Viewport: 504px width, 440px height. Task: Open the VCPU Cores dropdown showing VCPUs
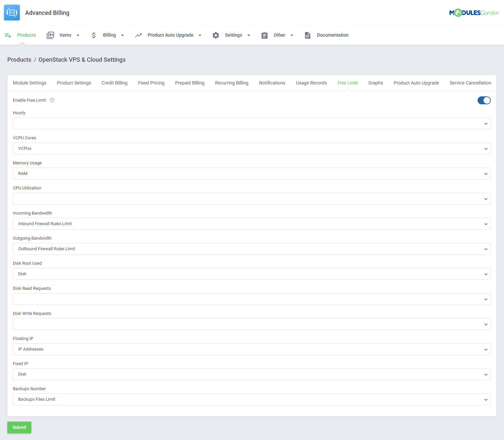click(486, 149)
